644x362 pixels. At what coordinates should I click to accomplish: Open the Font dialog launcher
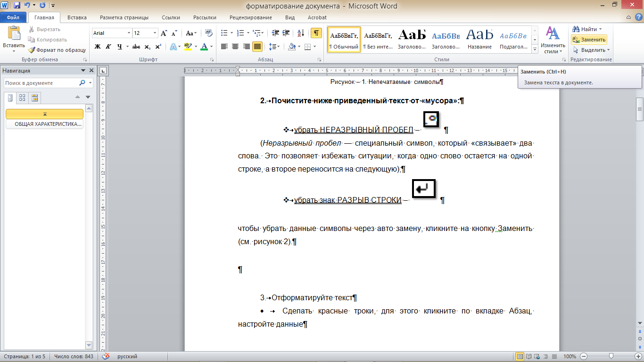212,60
